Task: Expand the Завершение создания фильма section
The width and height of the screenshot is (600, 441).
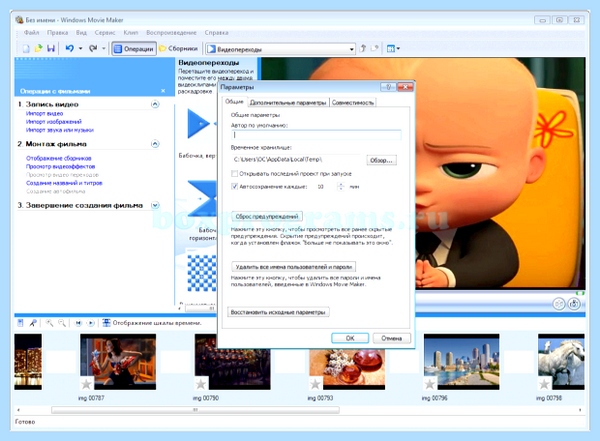Action: (155, 205)
